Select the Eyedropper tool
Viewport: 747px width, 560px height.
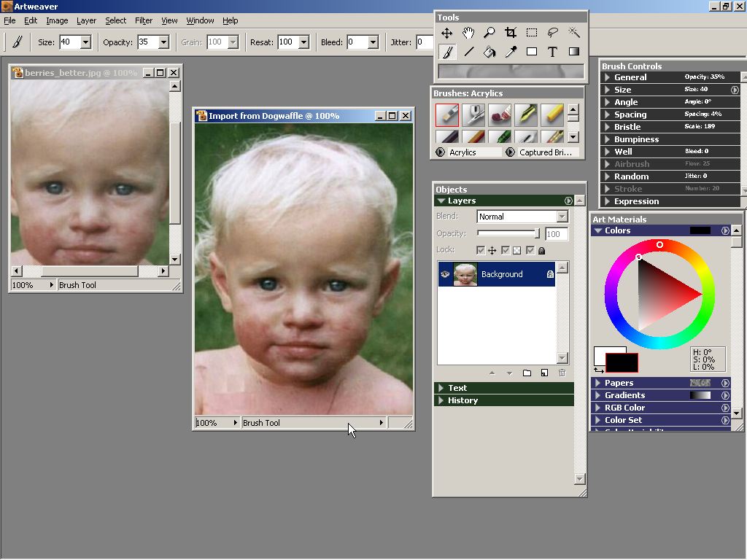(x=511, y=52)
